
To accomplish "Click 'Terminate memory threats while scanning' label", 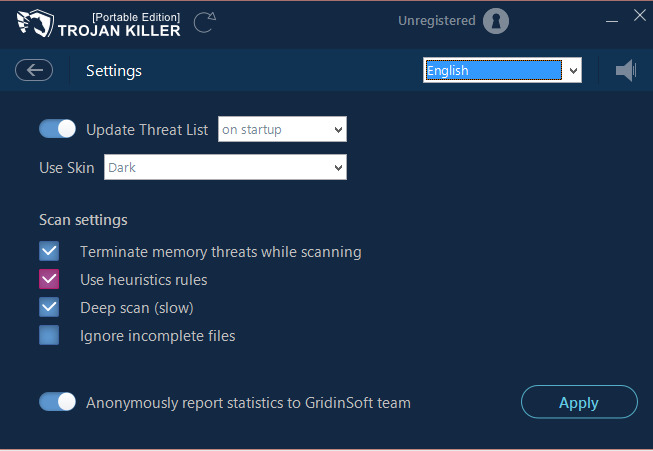I will tap(221, 252).
